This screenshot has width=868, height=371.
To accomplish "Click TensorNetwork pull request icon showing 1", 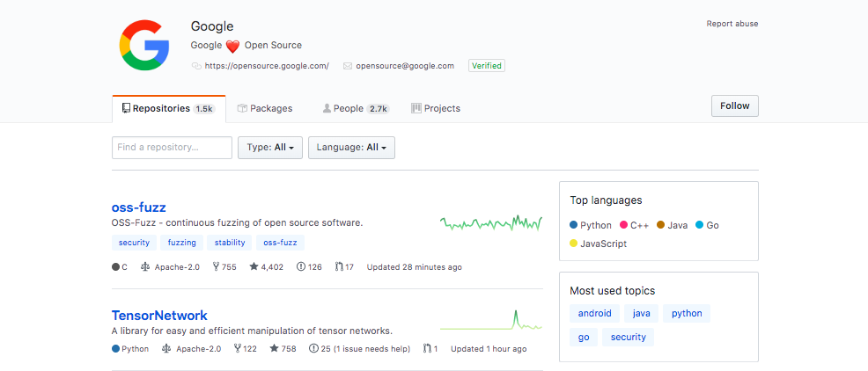I will (x=427, y=349).
